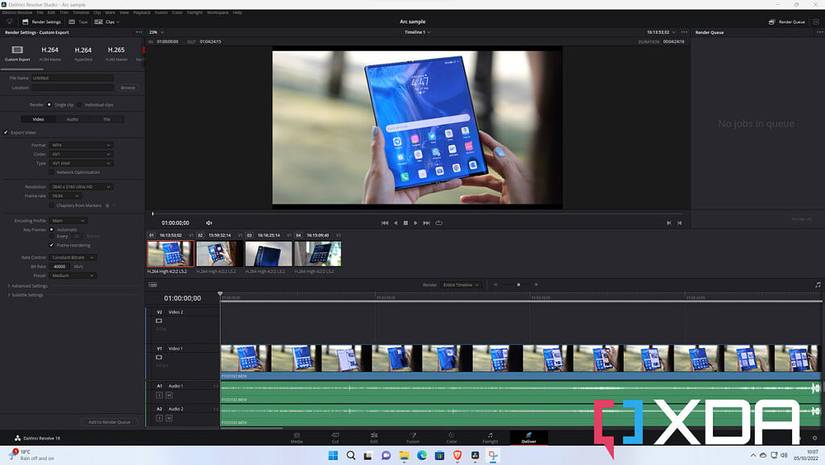Click the viewer volume speaker icon

[209, 223]
